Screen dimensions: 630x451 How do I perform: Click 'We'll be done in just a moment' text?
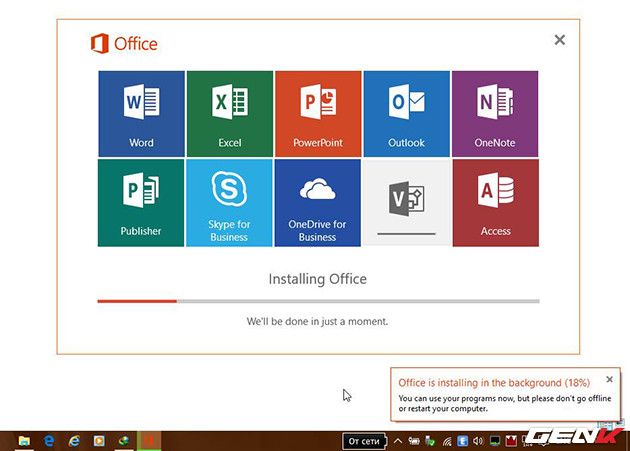click(x=317, y=322)
